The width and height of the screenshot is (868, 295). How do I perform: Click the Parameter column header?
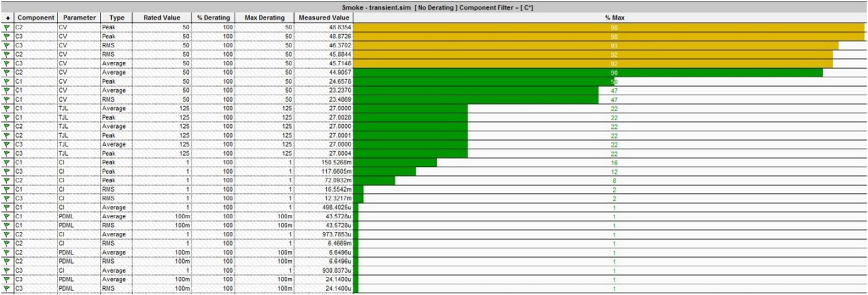pyautogui.click(x=79, y=18)
